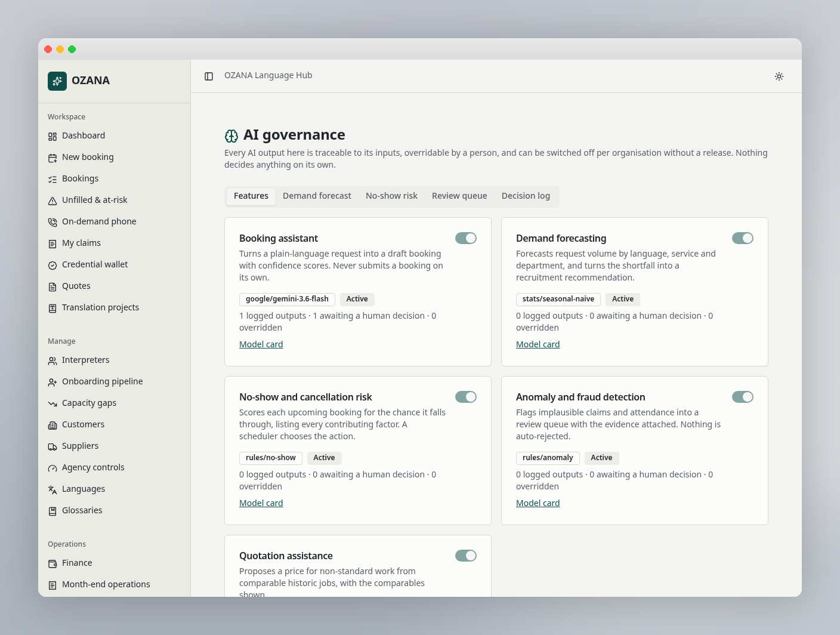Click the Onboarding pipeline user-plus icon
Image resolution: width=840 pixels, height=635 pixels.
pyautogui.click(x=52, y=383)
